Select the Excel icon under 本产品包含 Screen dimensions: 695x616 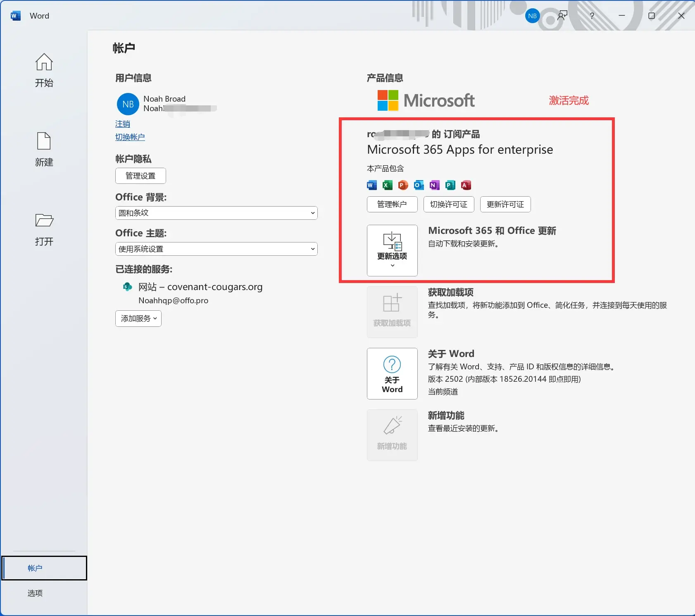click(x=387, y=185)
